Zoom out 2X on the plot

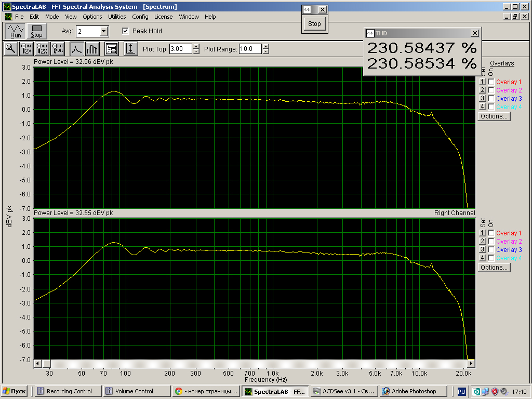(43, 49)
